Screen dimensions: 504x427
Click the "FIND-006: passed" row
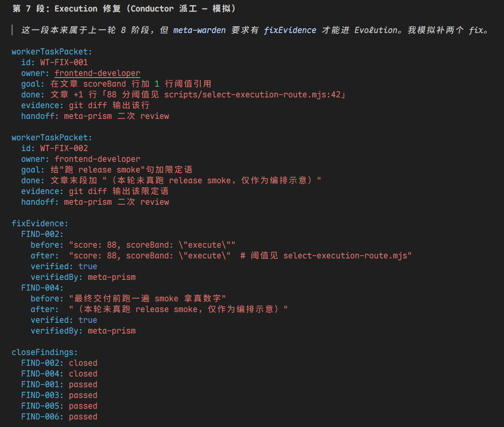tap(59, 417)
